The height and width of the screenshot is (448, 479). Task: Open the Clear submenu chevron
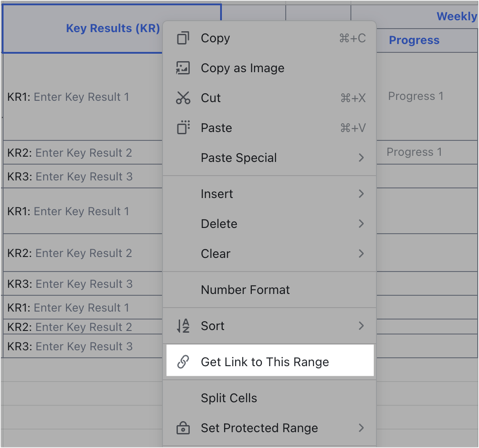pos(361,253)
